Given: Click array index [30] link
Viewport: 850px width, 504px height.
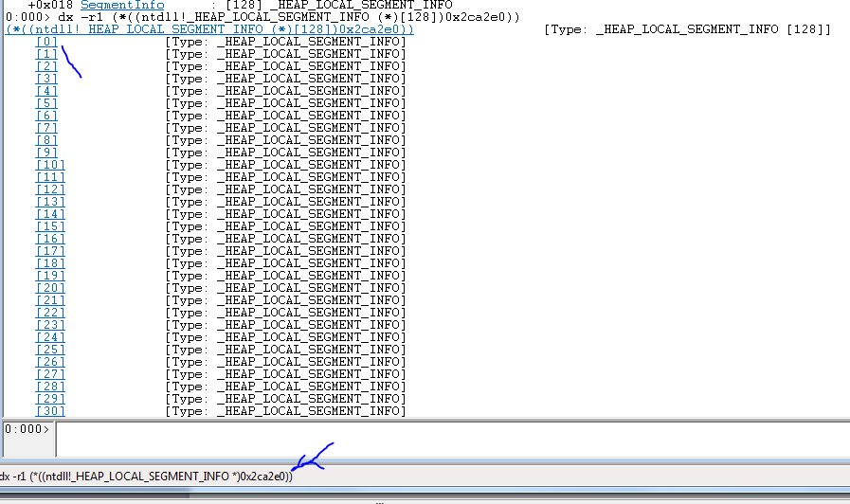Looking at the screenshot, I should pyautogui.click(x=50, y=411).
